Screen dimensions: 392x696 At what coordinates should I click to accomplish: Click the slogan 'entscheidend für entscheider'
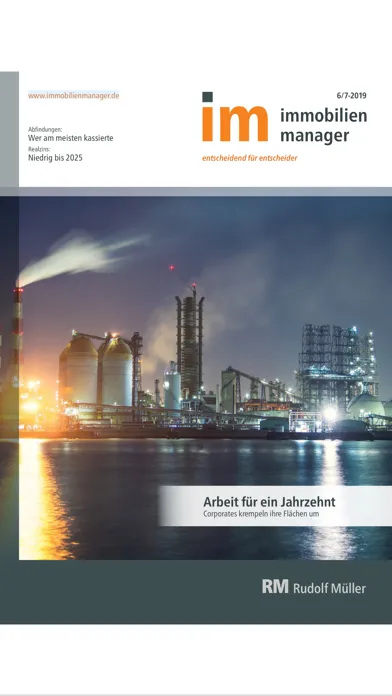[x=249, y=158]
